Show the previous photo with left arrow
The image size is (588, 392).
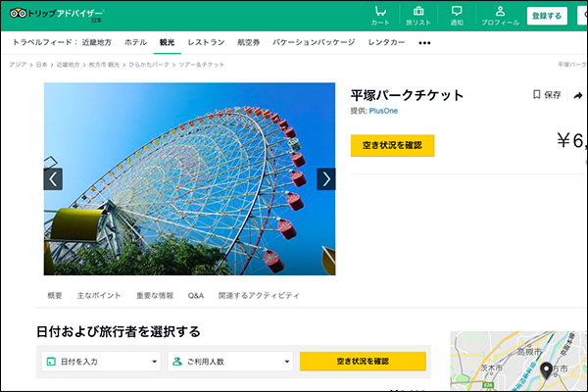[53, 178]
